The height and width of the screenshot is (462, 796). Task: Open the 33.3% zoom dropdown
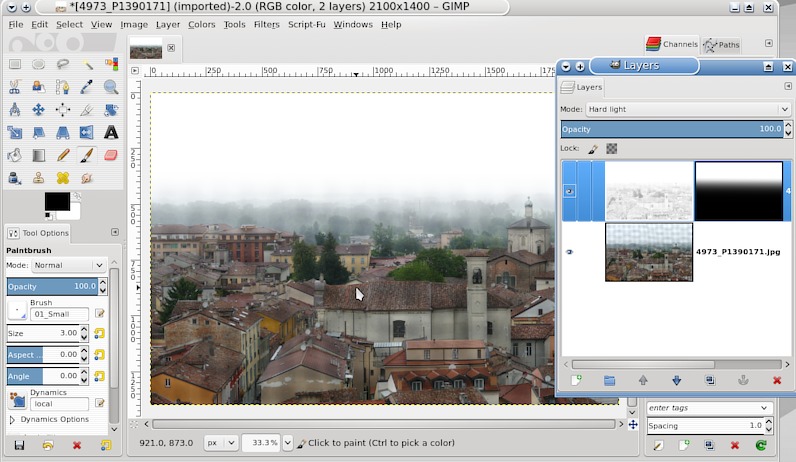click(287, 443)
